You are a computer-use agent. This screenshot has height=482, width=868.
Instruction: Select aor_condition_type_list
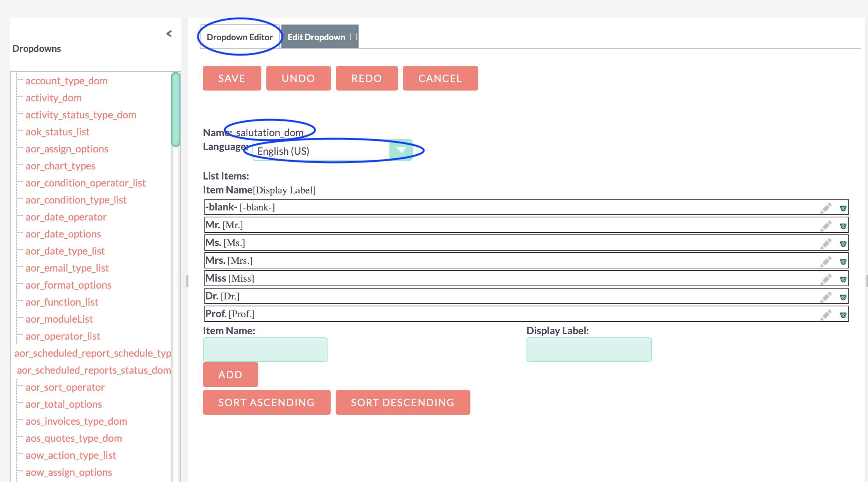point(76,200)
